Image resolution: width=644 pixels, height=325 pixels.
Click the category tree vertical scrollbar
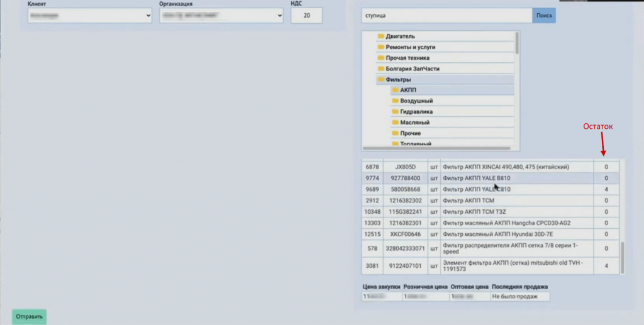pos(517,44)
